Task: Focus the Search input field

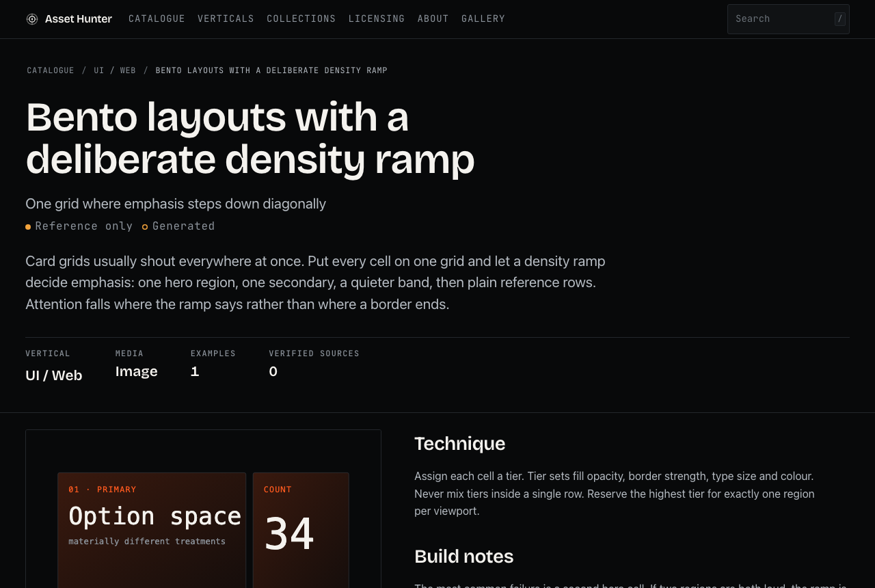Action: pyautogui.click(x=788, y=19)
